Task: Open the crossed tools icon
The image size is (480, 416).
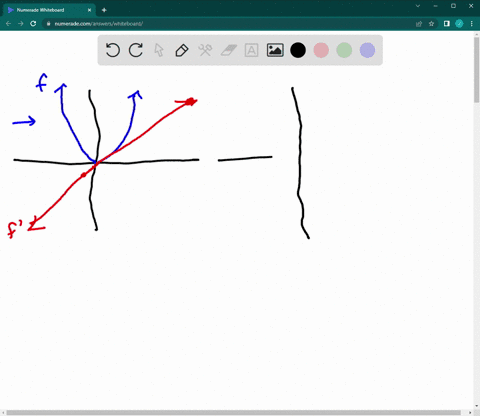Action: pos(205,50)
